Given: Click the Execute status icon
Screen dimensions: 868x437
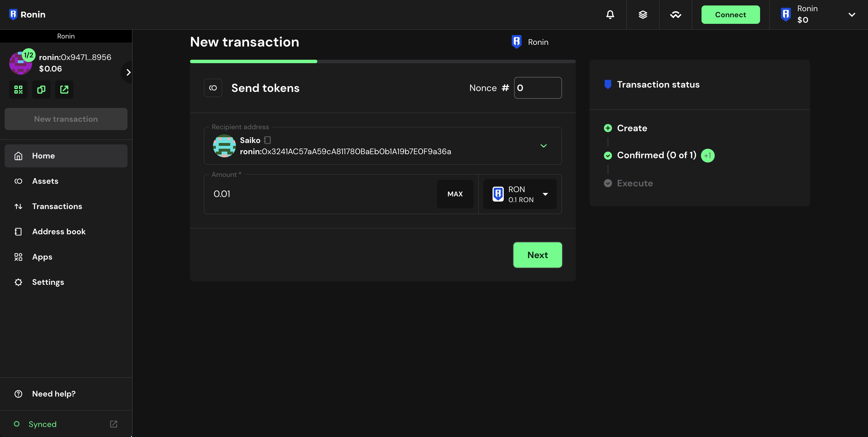Looking at the screenshot, I should tap(608, 183).
